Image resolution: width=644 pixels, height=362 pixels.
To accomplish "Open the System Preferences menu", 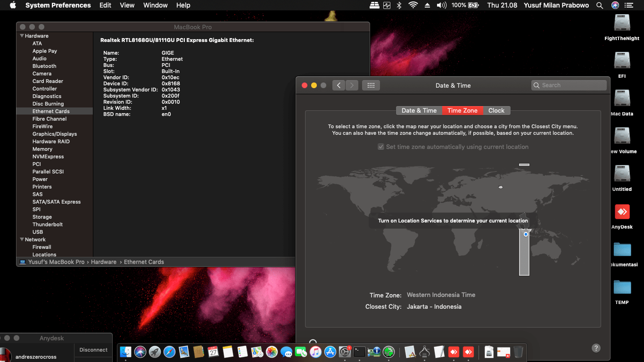I will [58, 5].
